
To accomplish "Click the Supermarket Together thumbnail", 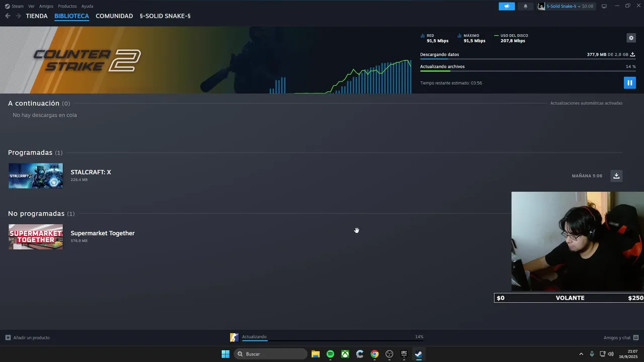I will pos(36,237).
